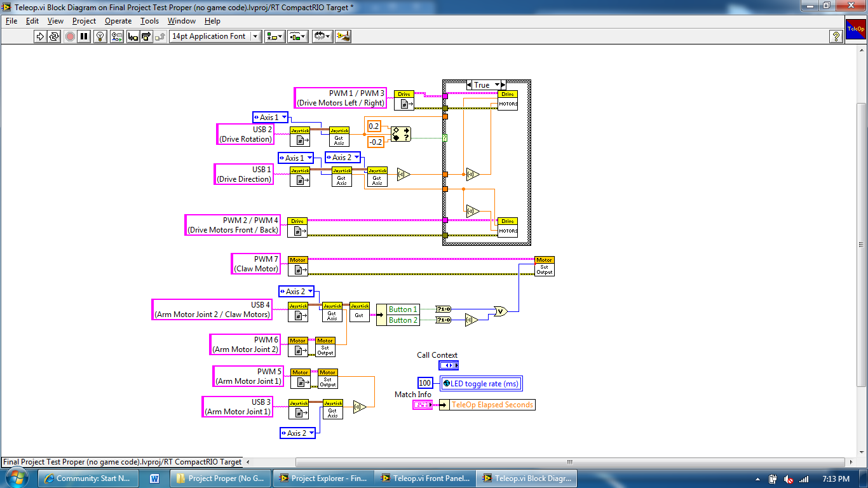This screenshot has width=868, height=488.
Task: Toggle the Pause button in toolbar
Action: tap(84, 36)
